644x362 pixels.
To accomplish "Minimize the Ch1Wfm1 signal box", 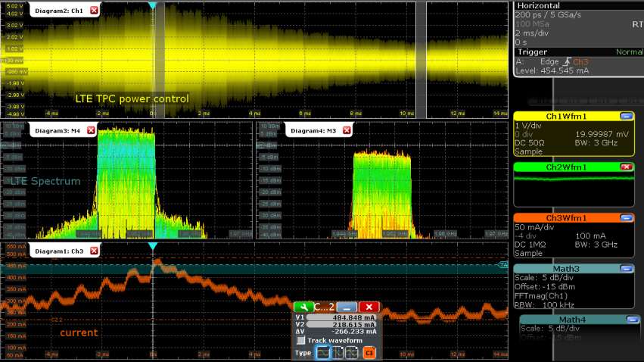I will pyautogui.click(x=626, y=117).
